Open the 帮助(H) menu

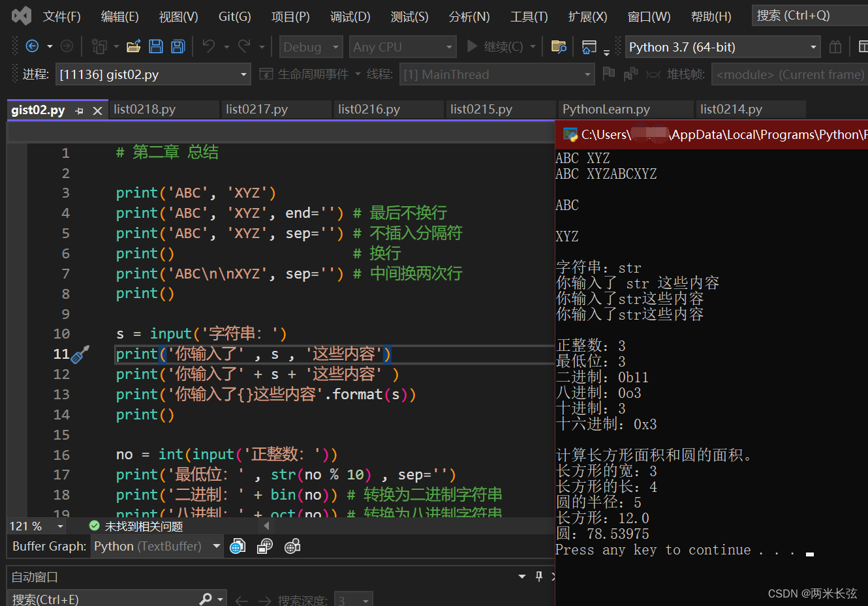711,16
